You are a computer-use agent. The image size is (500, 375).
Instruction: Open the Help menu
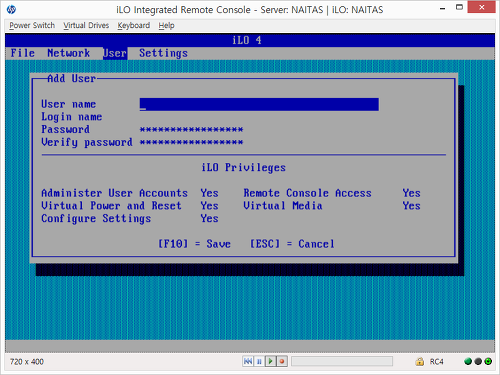[x=166, y=25]
